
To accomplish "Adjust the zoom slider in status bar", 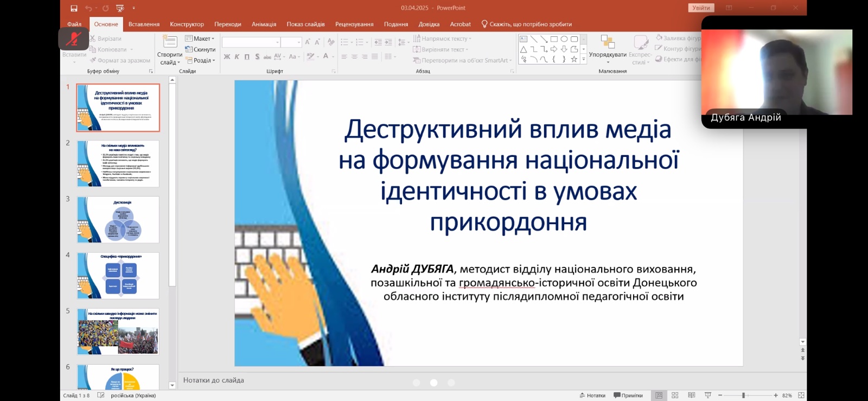I will pyautogui.click(x=743, y=396).
